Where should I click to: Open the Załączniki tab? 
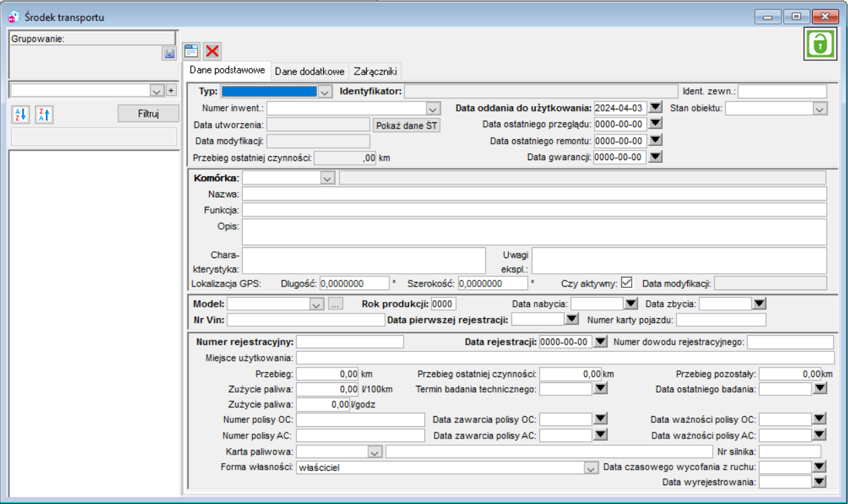point(375,71)
